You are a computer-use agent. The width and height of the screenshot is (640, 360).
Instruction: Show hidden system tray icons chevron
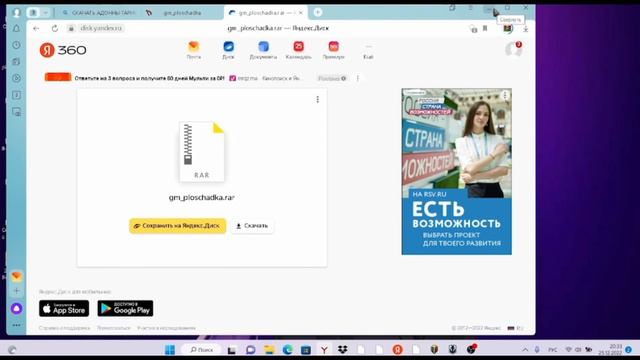[525, 350]
